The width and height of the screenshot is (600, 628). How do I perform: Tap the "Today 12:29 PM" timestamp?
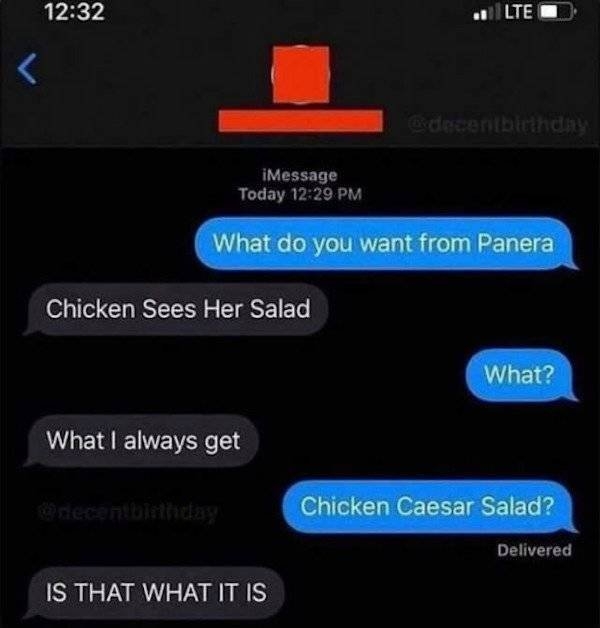coord(300,194)
